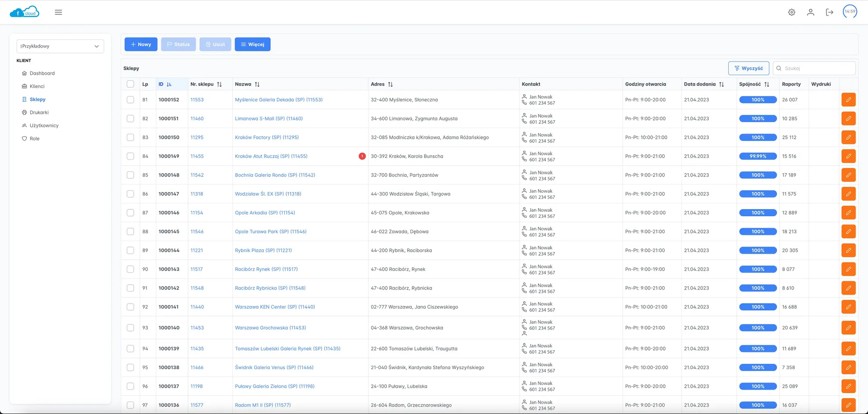This screenshot has width=868, height=414.
Task: Click the user profile icon
Action: pos(811,12)
